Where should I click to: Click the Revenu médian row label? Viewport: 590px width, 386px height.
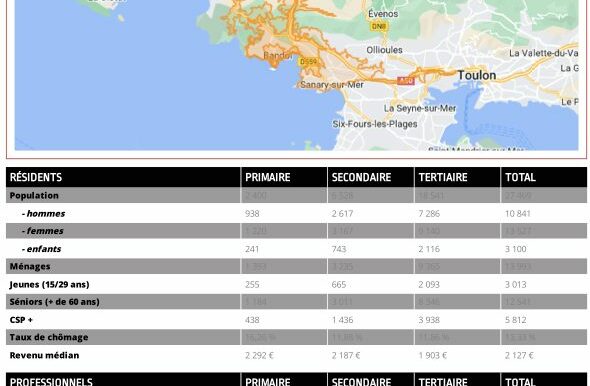pos(44,355)
